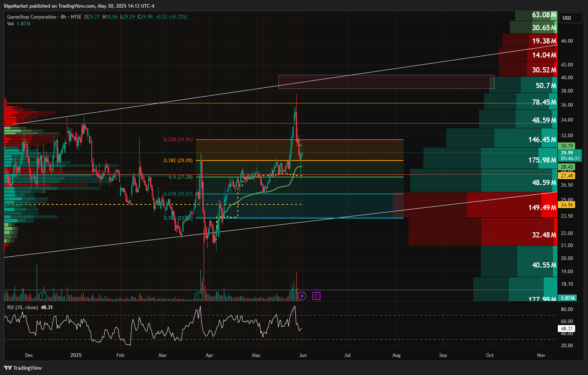Click the green 30.79 price label
Screen dimensions: 588x375
[x=567, y=146]
